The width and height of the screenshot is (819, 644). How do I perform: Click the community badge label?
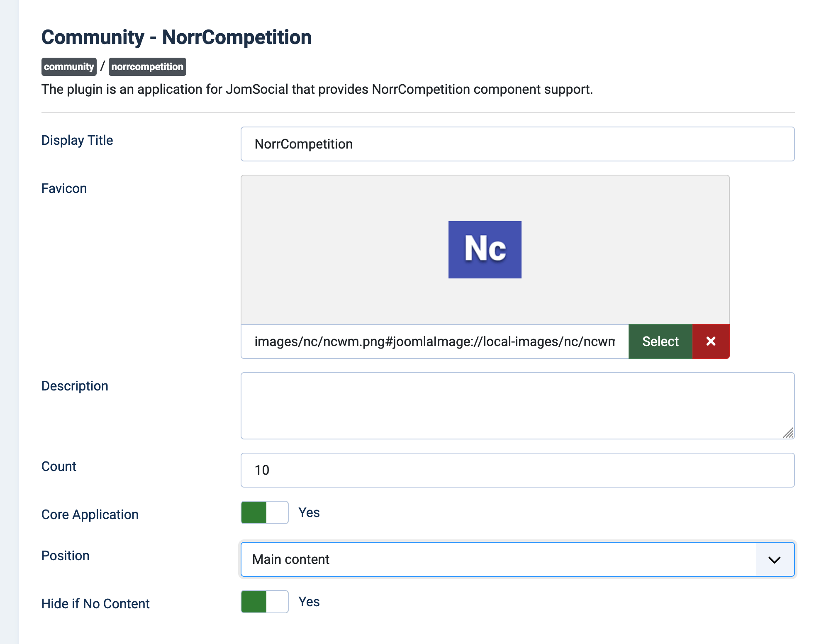tap(68, 66)
